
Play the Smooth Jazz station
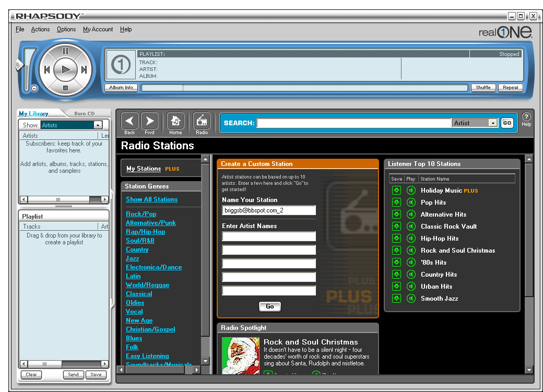(x=411, y=298)
